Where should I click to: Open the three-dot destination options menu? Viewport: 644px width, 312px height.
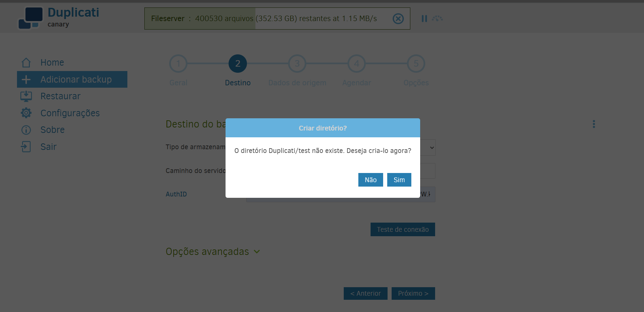(594, 124)
